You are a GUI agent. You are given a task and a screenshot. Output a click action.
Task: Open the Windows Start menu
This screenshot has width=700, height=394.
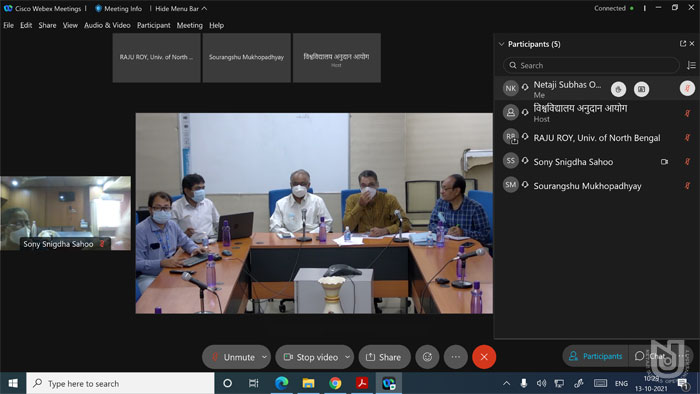[13, 383]
